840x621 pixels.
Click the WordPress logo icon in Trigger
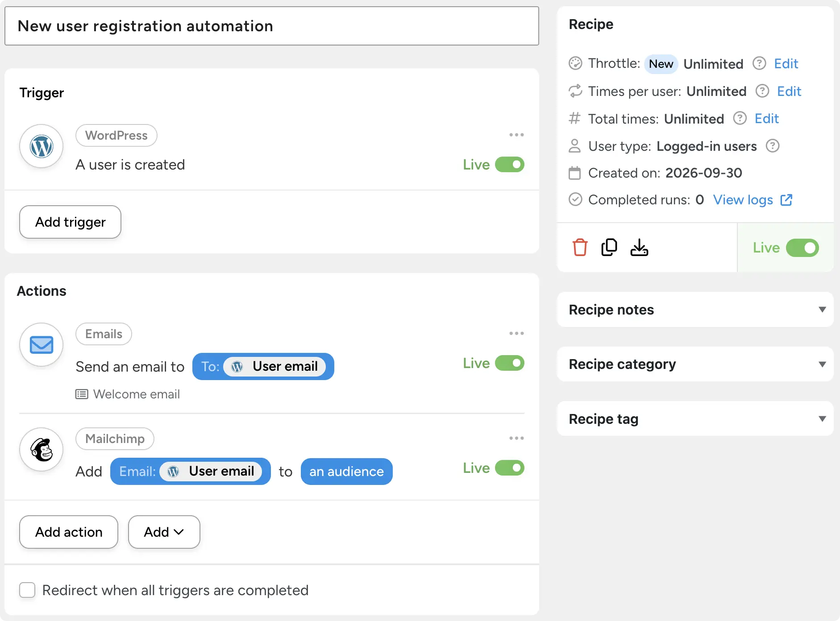coord(42,146)
